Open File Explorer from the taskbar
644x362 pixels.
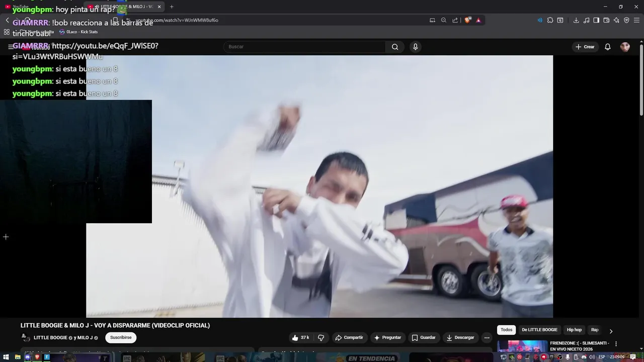coord(17,357)
